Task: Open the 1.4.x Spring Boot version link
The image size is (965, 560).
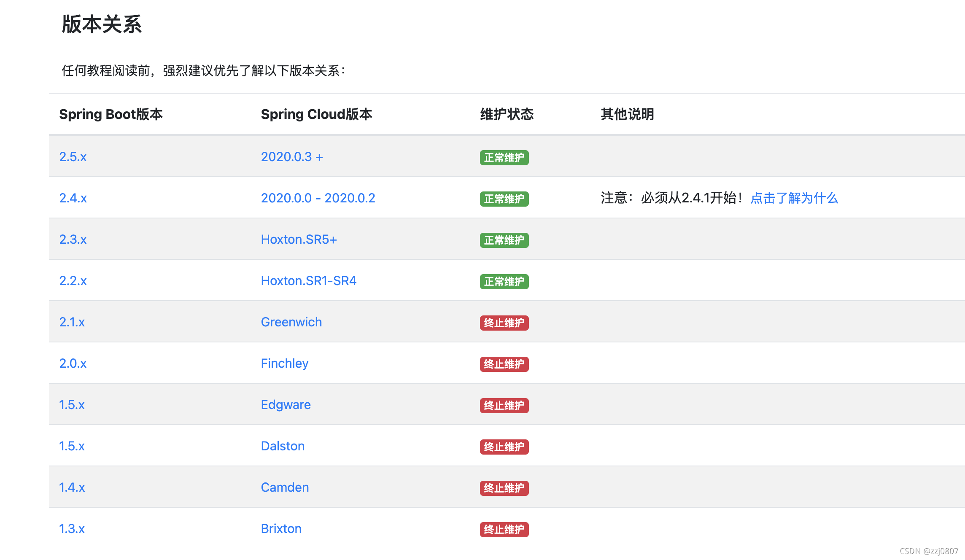Action: pos(72,487)
